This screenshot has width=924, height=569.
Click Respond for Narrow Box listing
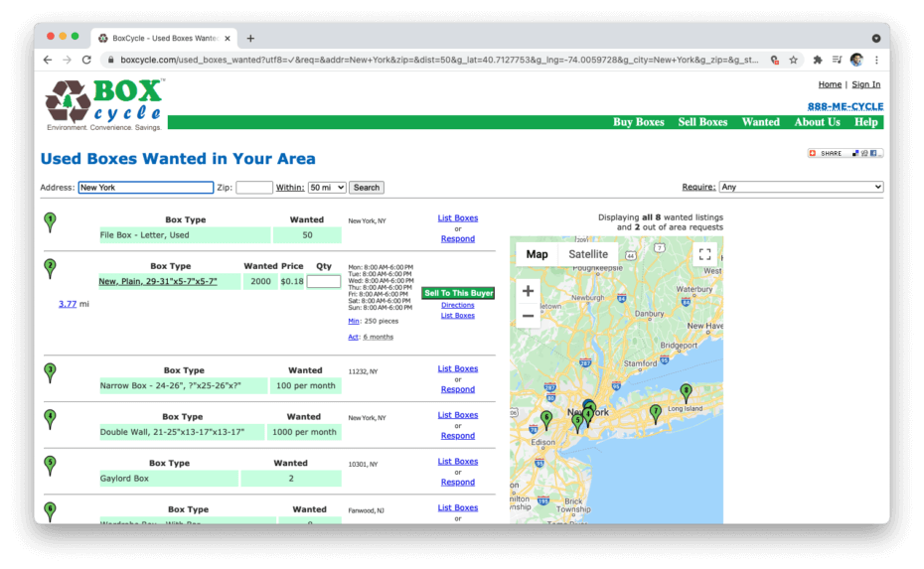[458, 389]
